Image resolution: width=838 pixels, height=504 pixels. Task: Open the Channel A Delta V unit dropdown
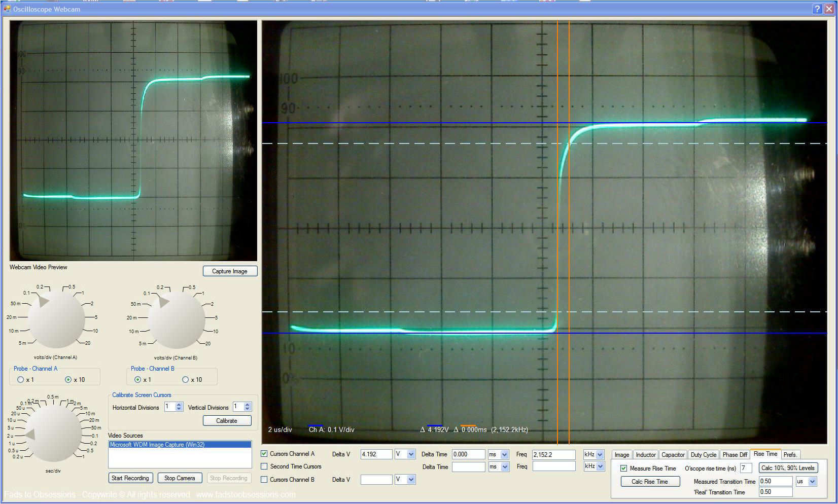coord(411,454)
